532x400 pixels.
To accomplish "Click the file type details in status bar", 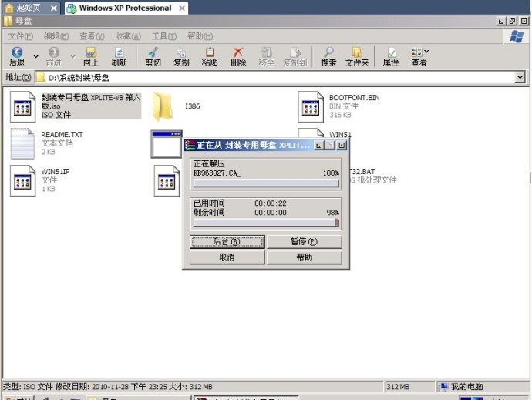I will [x=108, y=386].
